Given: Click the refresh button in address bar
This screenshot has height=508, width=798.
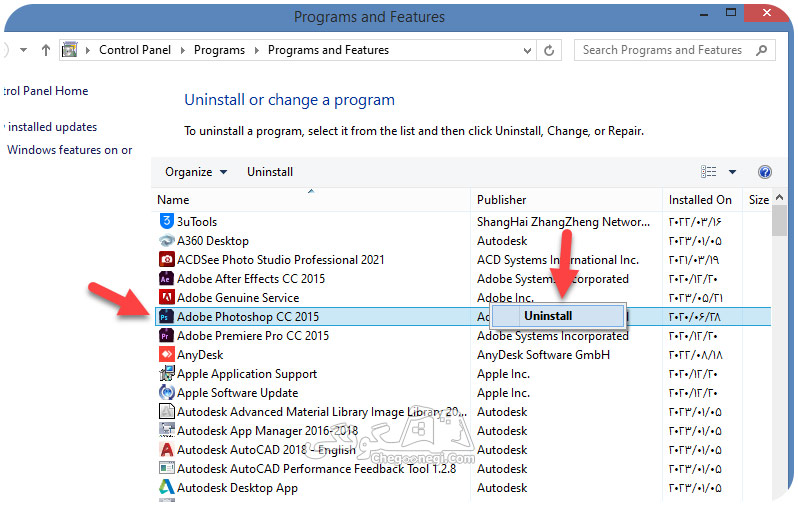Looking at the screenshot, I should coord(549,50).
